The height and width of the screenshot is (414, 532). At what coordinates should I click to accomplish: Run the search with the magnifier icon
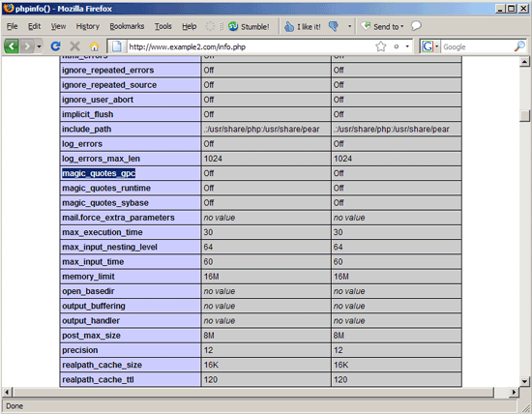click(x=519, y=46)
